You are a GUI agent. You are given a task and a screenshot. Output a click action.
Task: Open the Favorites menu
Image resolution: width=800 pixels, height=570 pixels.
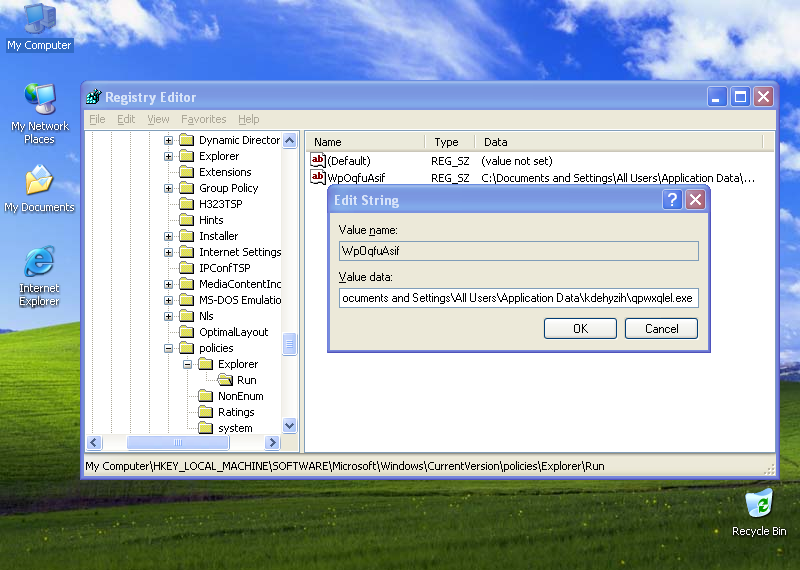(203, 119)
